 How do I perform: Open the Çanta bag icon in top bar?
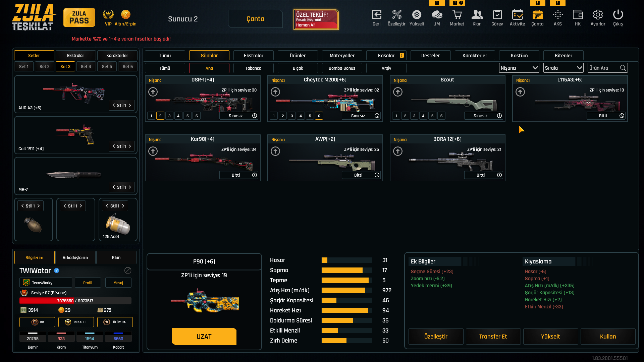[537, 18]
